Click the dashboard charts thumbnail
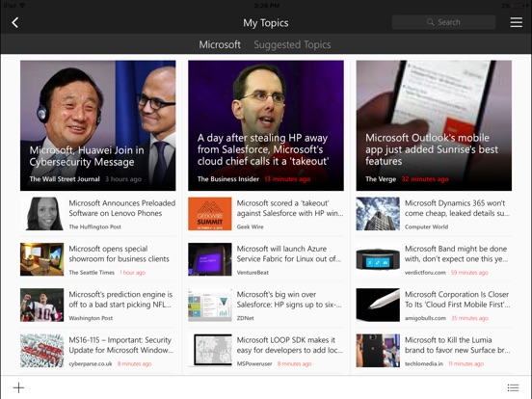Image resolution: width=532 pixels, height=399 pixels. pos(210,305)
